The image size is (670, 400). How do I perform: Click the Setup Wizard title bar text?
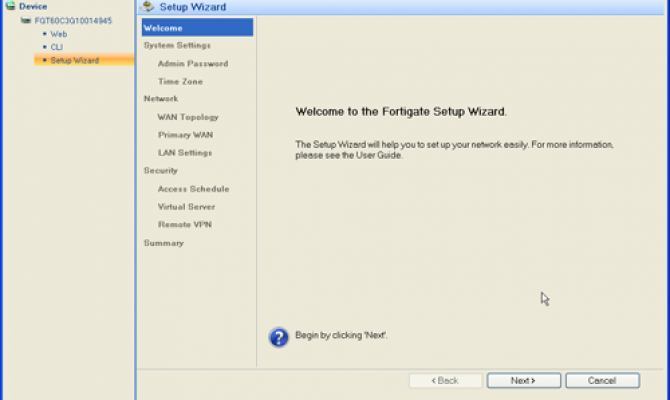(x=193, y=7)
